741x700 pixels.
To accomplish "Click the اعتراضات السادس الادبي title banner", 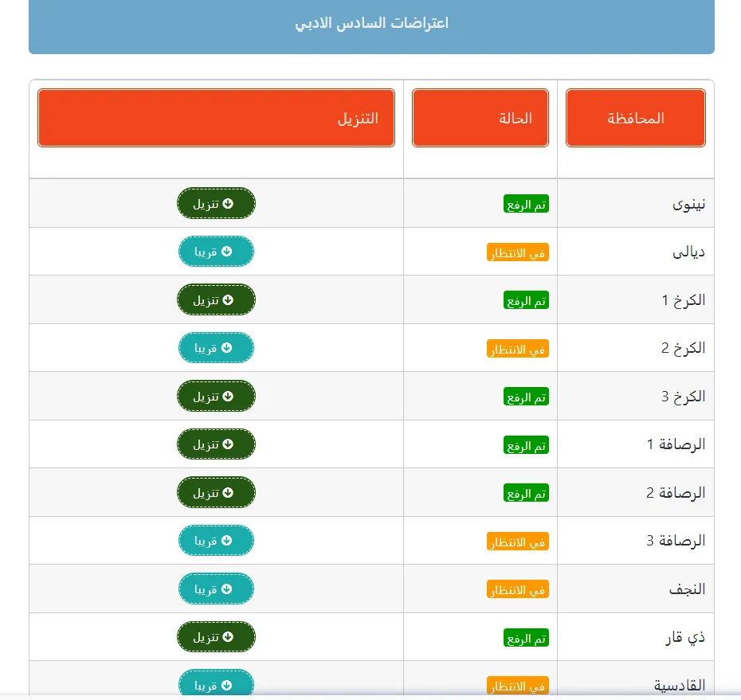I will 371,24.
